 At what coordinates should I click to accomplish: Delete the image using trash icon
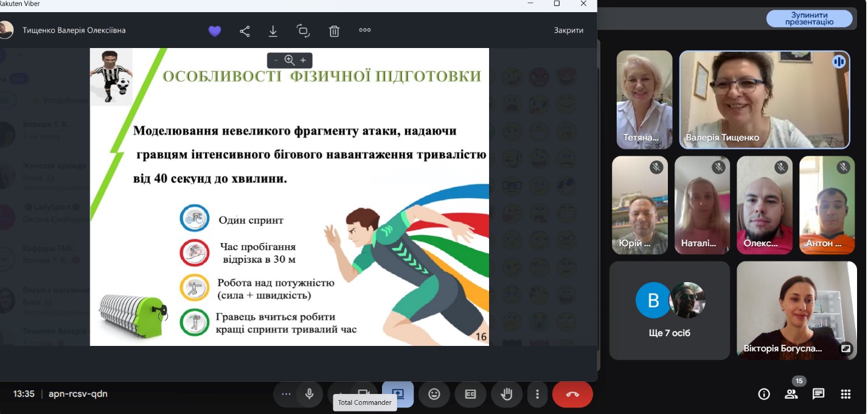[334, 31]
